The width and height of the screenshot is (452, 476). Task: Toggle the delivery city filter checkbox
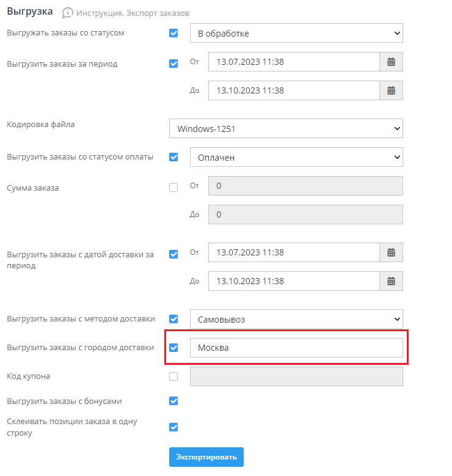coord(173,348)
